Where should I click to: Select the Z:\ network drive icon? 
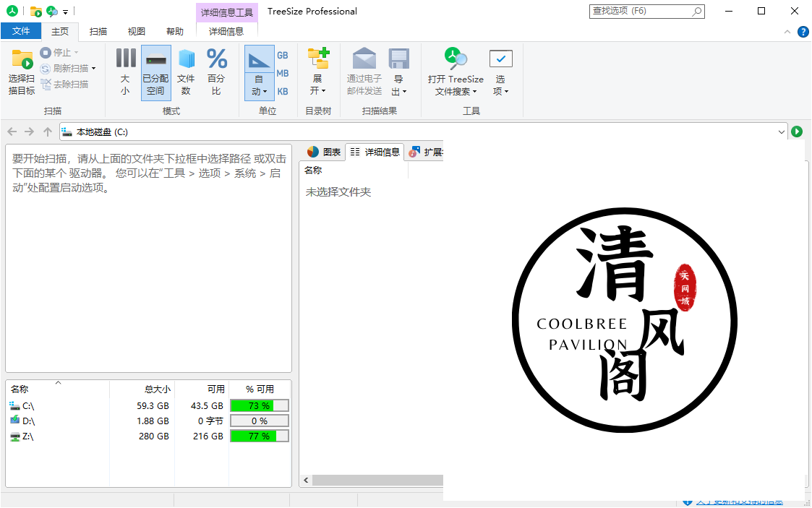coord(14,436)
